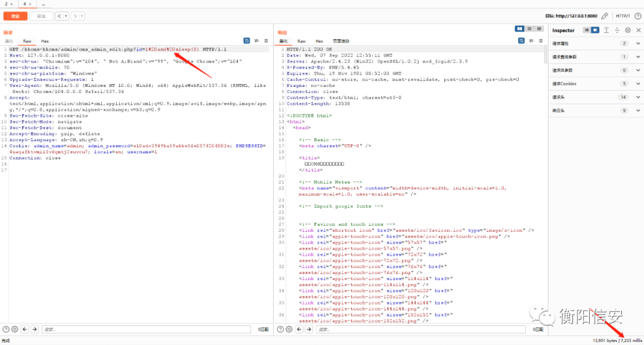Focus the request search field
The height and width of the screenshot is (345, 644).
pyautogui.click(x=146, y=329)
